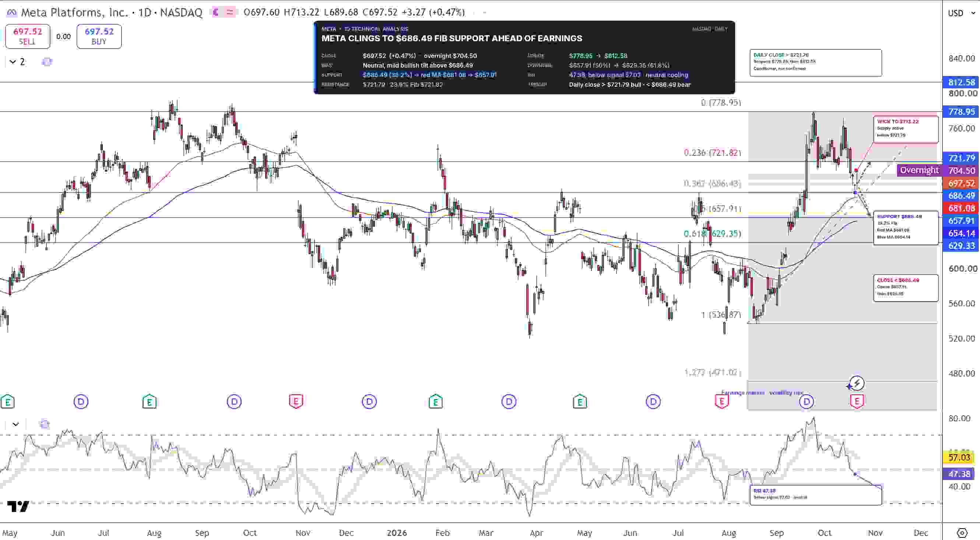Viewport: 980px width, 540px height.
Task: Select the yellow 57.03 RSI signal label
Action: coord(959,458)
